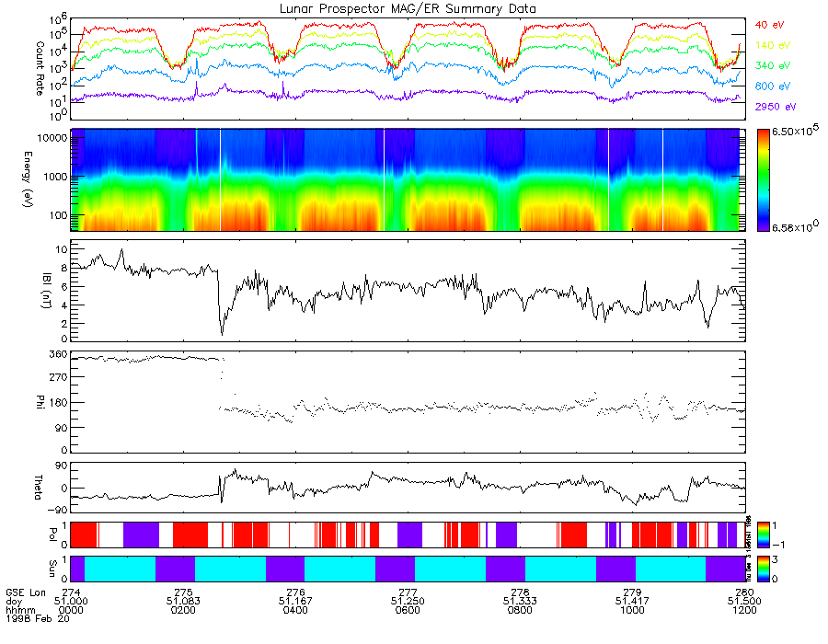828x644 pixels.
Task: Click the '|B| (nT)' axis label
Action: coord(47,291)
